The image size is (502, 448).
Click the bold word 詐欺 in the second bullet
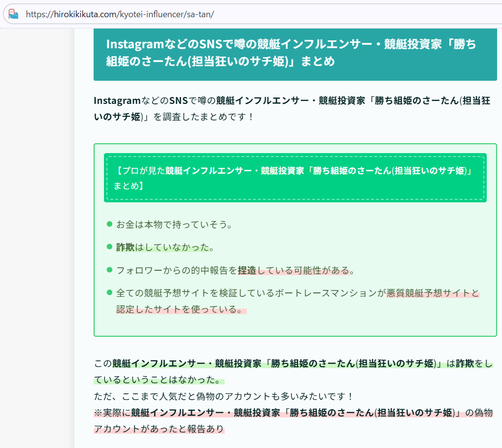click(125, 247)
